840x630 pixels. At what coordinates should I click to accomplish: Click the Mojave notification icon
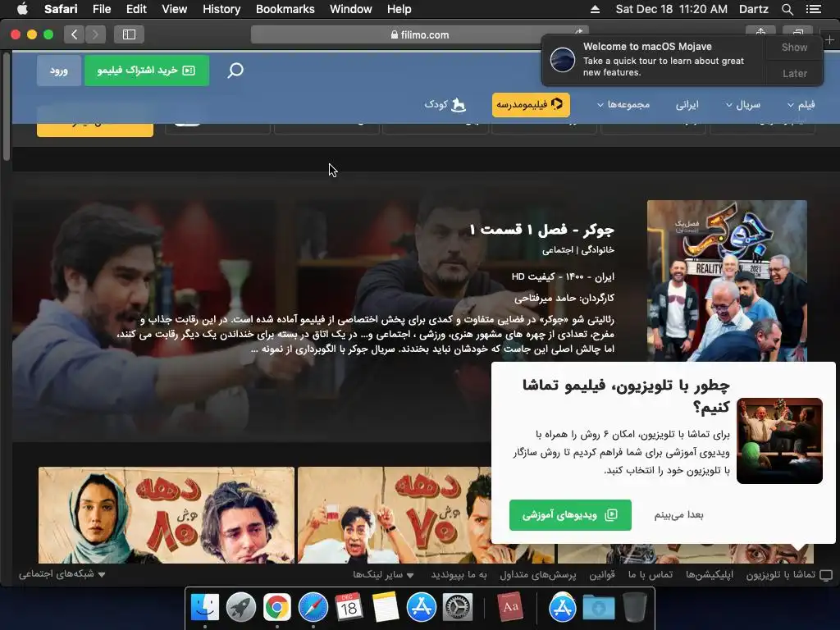click(563, 59)
